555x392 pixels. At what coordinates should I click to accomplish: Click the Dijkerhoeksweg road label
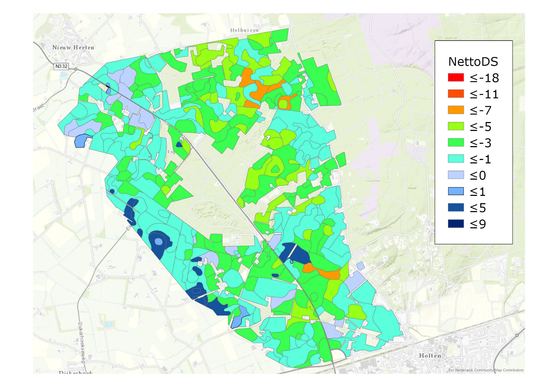[82, 342]
